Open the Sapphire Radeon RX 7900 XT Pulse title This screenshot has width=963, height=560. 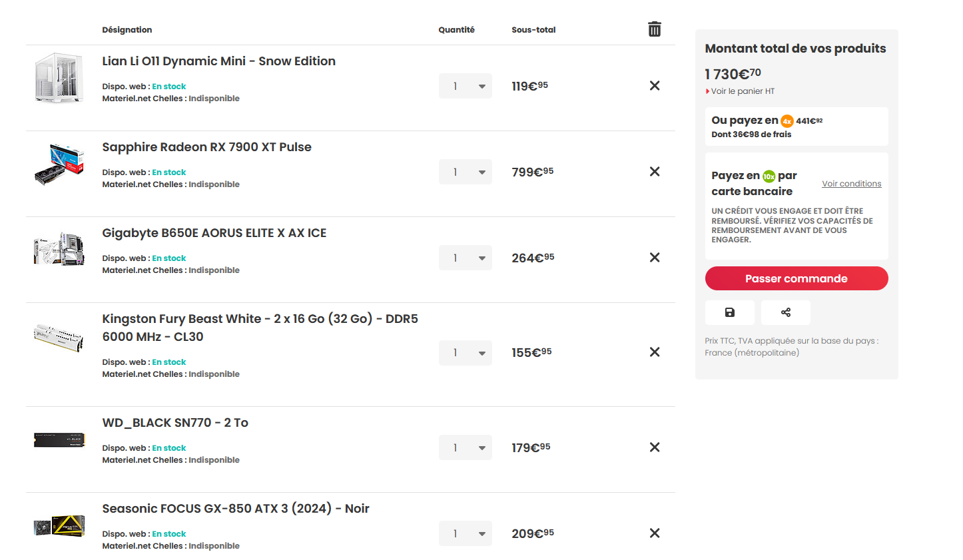point(206,147)
